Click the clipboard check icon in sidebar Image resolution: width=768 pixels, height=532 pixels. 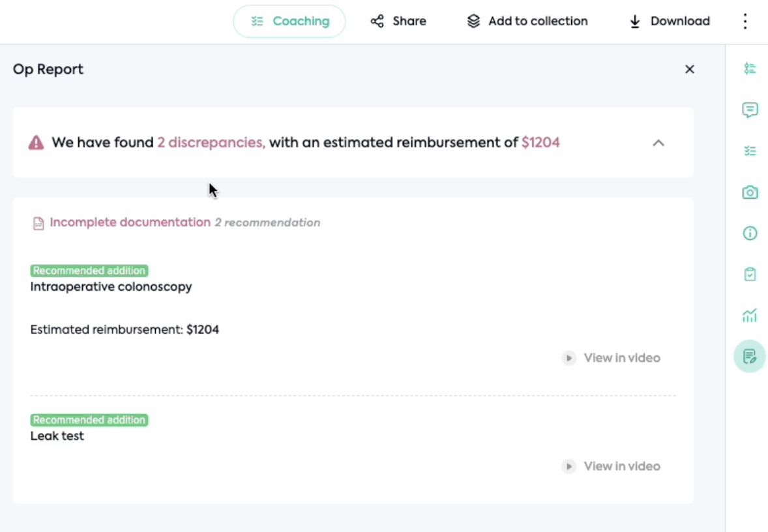pyautogui.click(x=750, y=274)
